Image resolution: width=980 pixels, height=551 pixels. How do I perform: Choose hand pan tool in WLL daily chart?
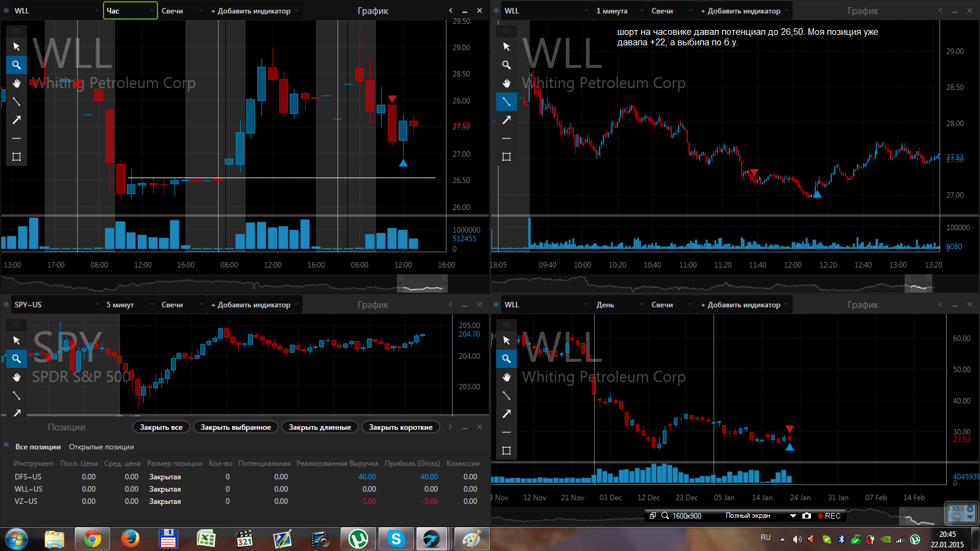tap(507, 377)
